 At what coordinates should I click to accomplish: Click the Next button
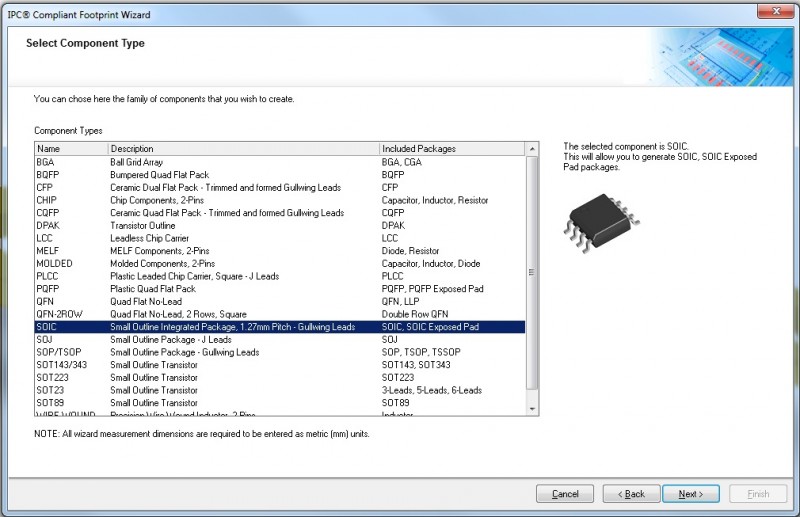[691, 494]
